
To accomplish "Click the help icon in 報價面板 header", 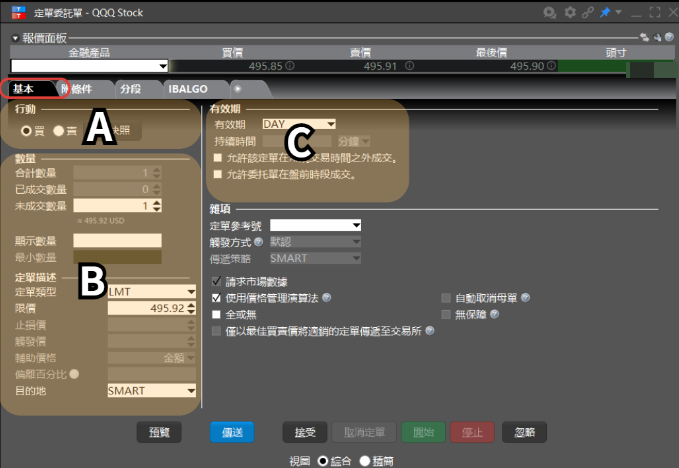I will (x=669, y=37).
